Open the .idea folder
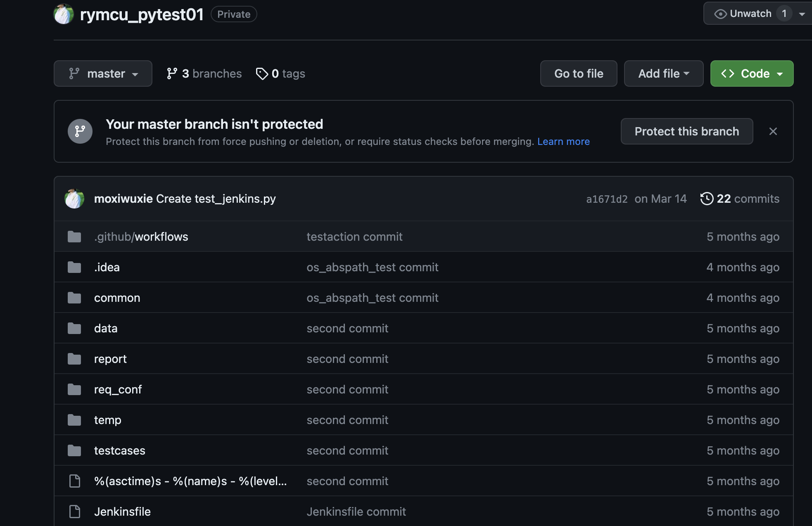The image size is (812, 526). (x=107, y=267)
